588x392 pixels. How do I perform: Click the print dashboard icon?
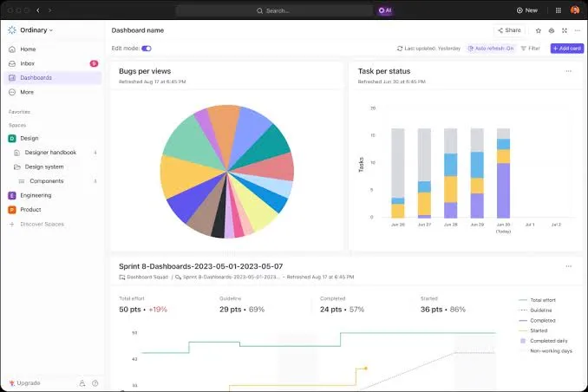click(x=552, y=30)
